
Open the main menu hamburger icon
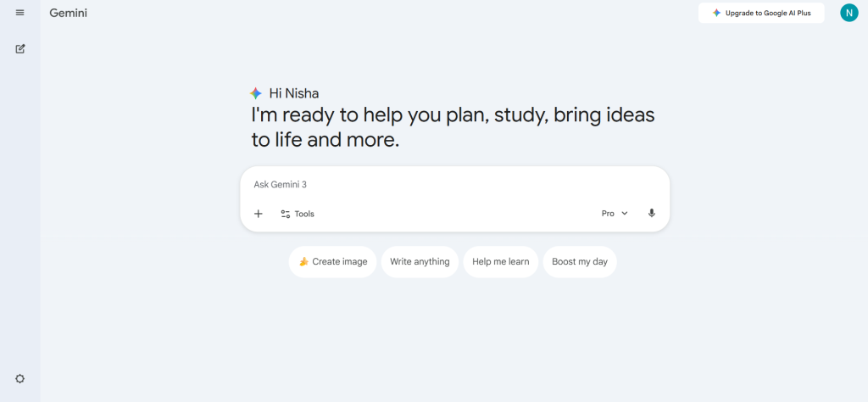pos(20,13)
